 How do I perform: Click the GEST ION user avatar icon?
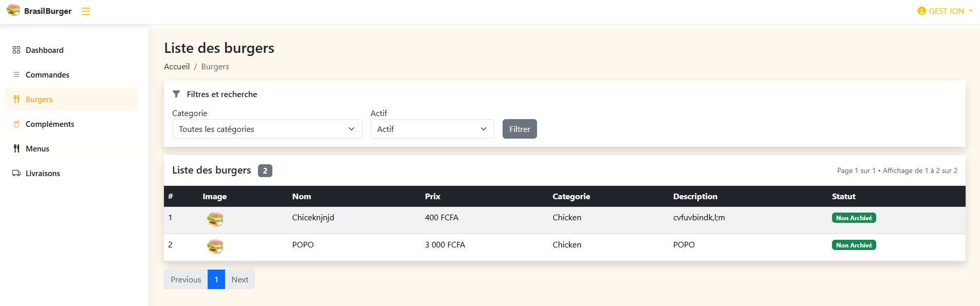[x=921, y=11]
